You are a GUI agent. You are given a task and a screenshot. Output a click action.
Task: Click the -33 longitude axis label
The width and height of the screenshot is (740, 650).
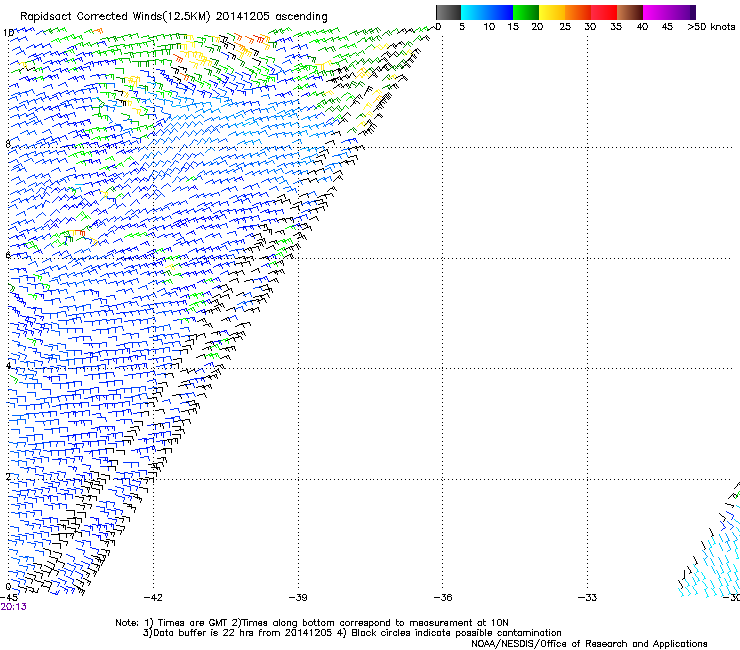(588, 598)
